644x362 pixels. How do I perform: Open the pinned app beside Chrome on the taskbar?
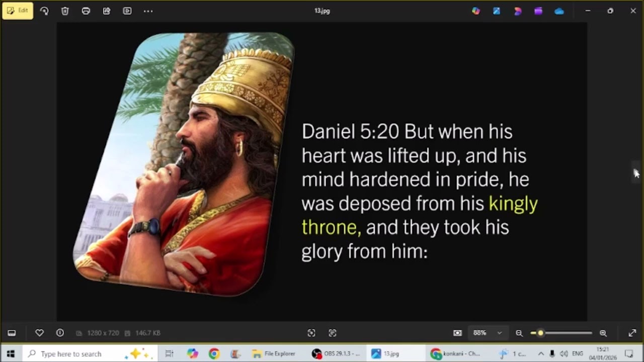coord(235,353)
